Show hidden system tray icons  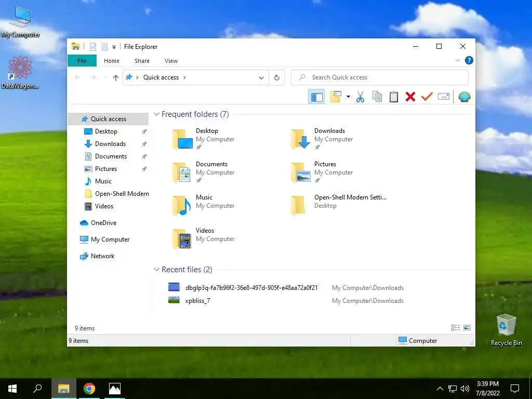coord(440,389)
